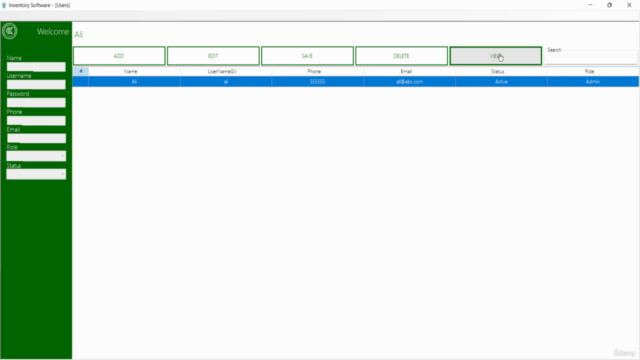Click the circular back arrow icon
This screenshot has width=640, height=360.
click(10, 31)
